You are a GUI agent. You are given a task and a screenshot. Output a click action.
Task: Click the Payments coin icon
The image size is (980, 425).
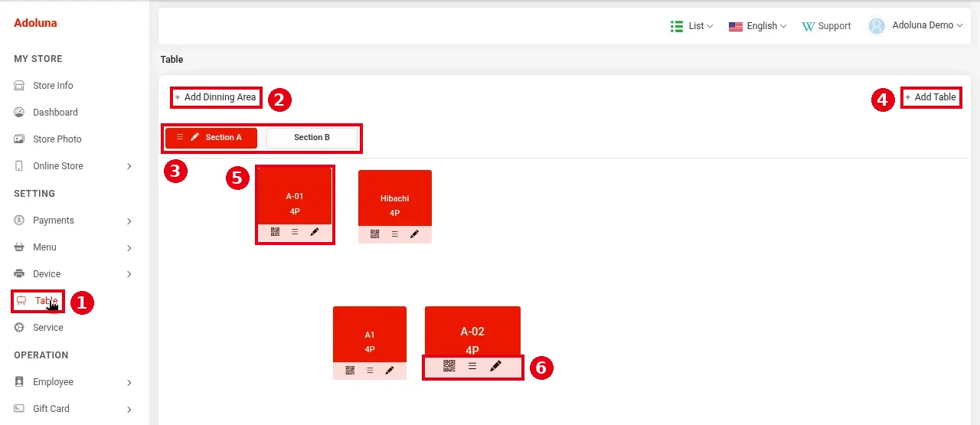[19, 221]
